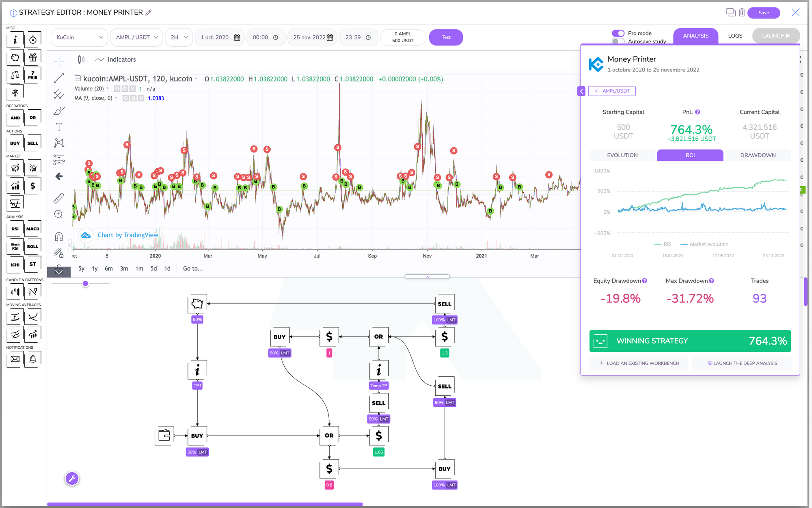The height and width of the screenshot is (508, 812).
Task: Set start time field 00:00
Action: point(266,37)
